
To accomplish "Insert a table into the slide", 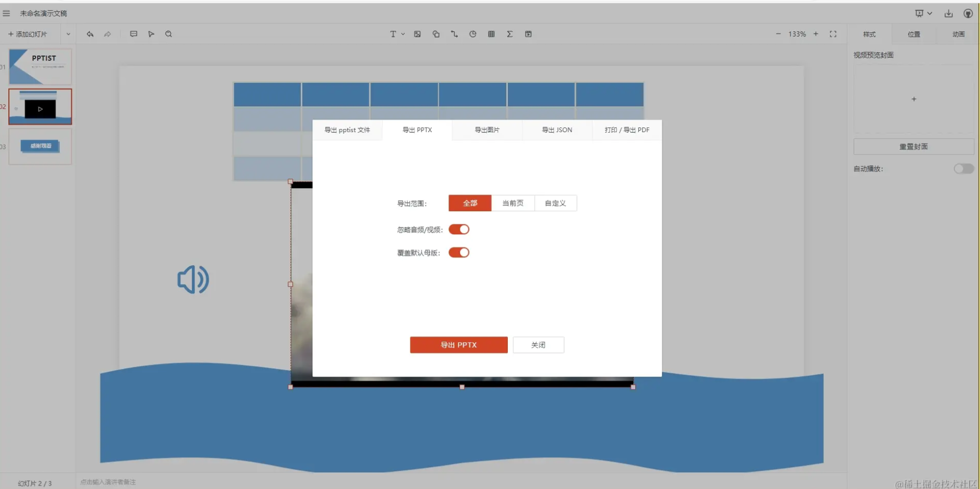I will click(x=491, y=34).
